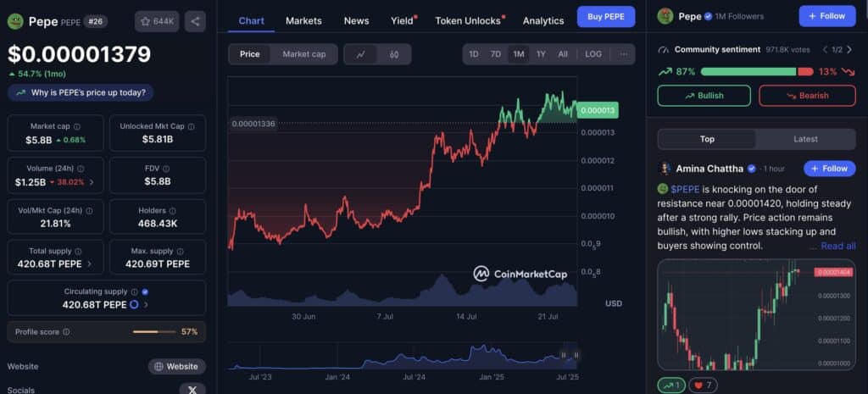This screenshot has width=868, height=394.
Task: Follow Amina Chattha
Action: [x=829, y=169]
